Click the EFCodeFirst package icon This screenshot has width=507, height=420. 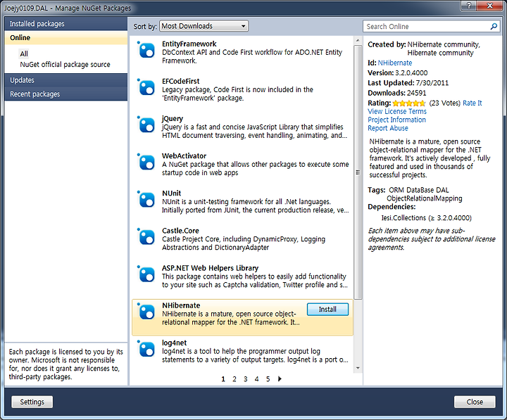146,87
